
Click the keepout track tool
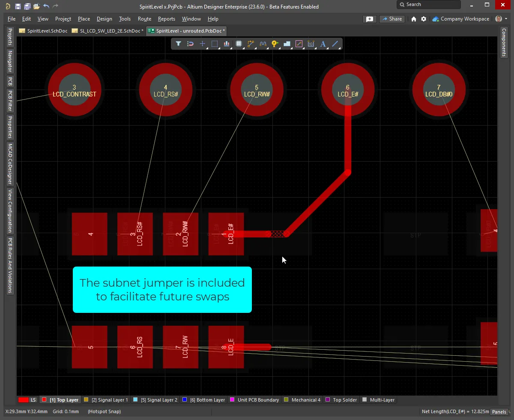pos(299,44)
